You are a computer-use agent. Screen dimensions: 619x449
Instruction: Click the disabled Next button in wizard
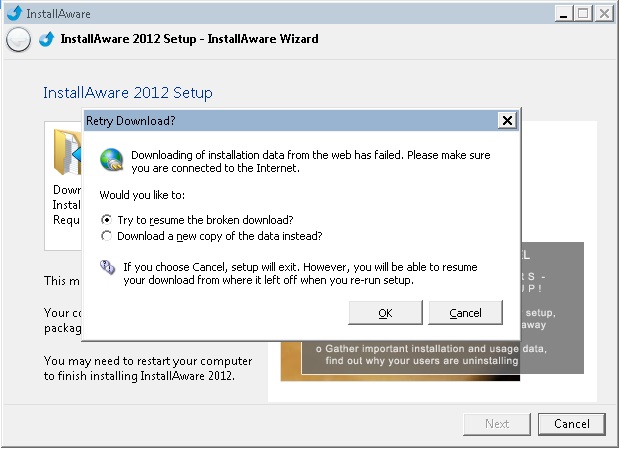[x=497, y=424]
